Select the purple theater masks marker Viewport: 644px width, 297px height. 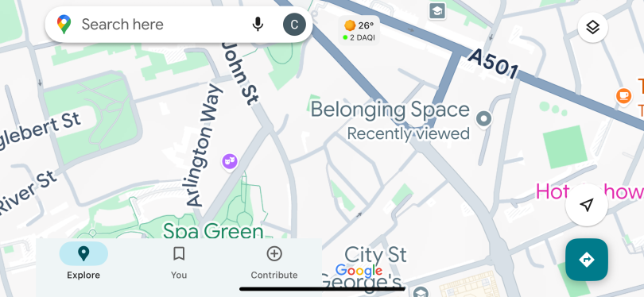tap(230, 161)
